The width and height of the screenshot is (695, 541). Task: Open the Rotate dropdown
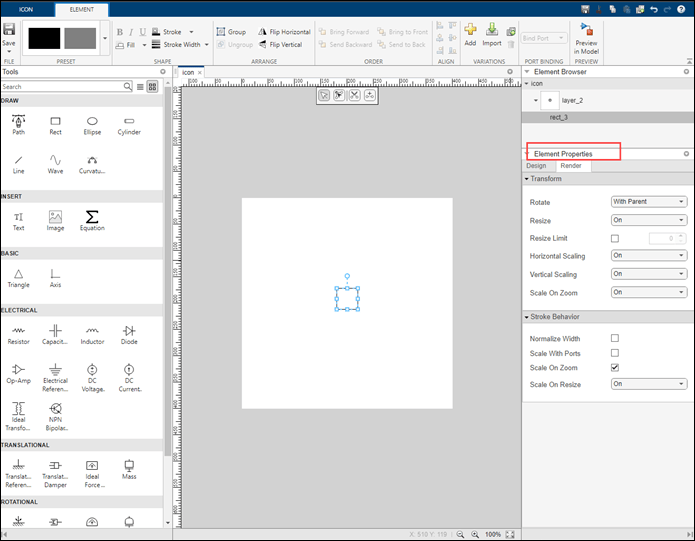[x=649, y=202]
